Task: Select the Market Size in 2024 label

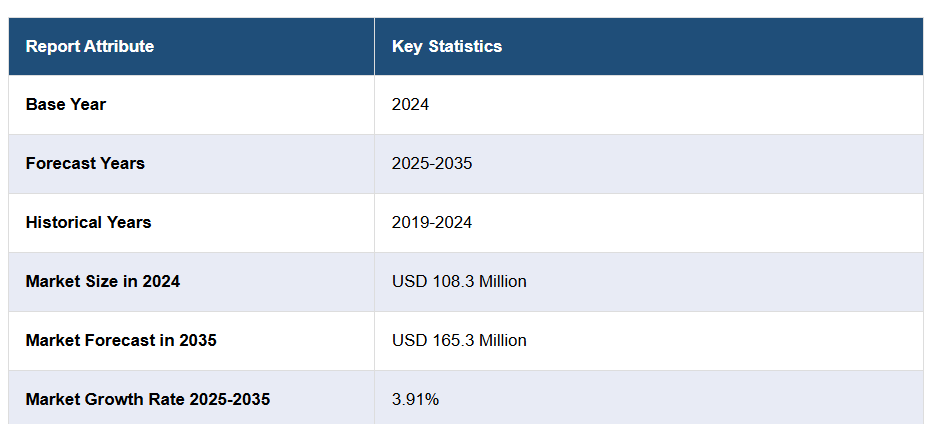Action: click(x=103, y=281)
